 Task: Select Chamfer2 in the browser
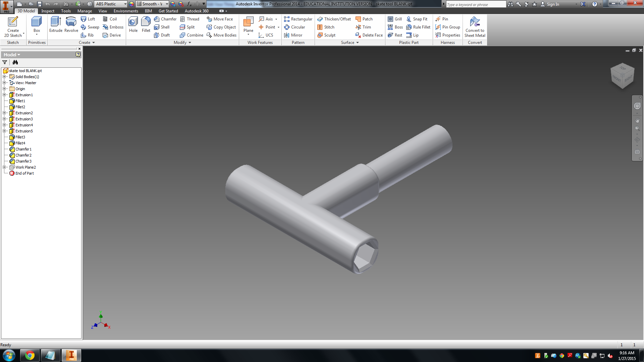(23, 155)
